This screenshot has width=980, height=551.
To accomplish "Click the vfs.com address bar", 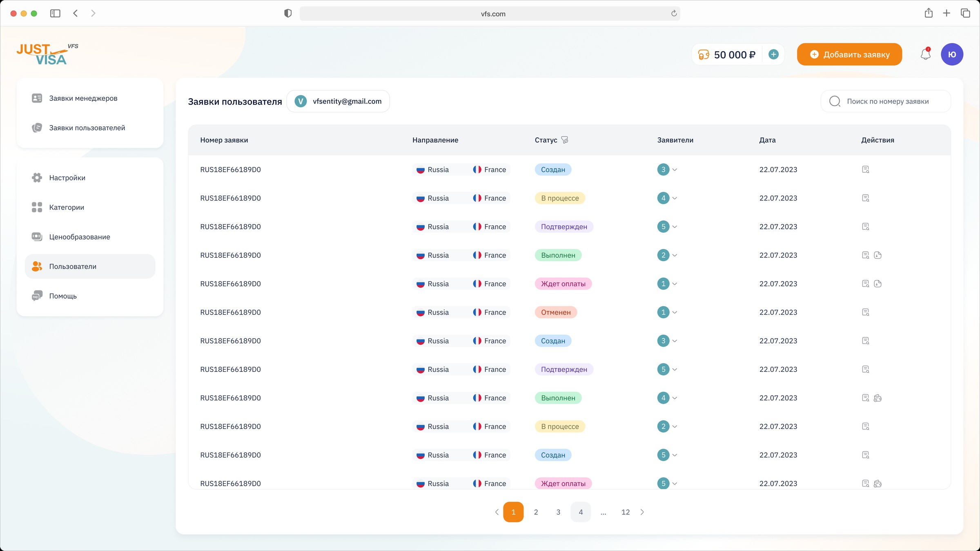I will (x=490, y=13).
